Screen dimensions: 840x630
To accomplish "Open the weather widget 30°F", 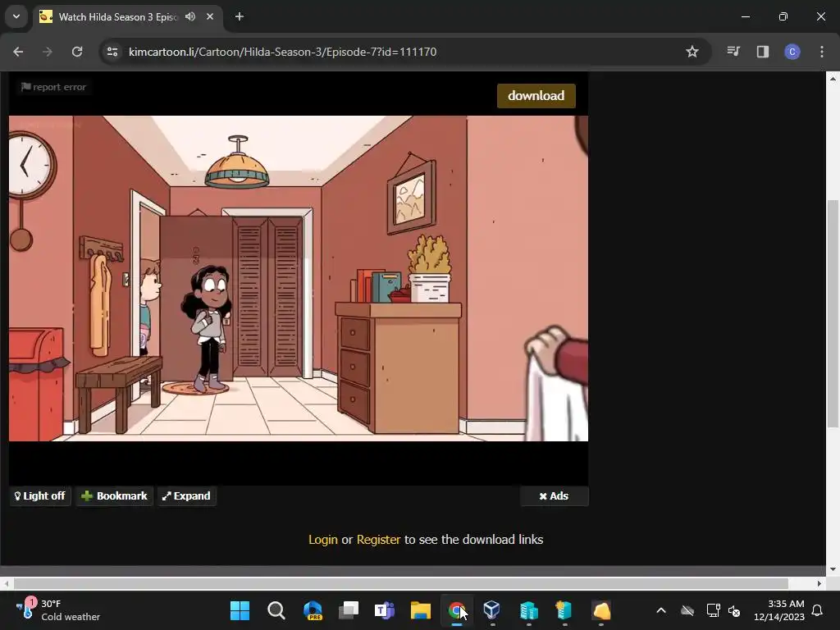I will click(x=58, y=610).
